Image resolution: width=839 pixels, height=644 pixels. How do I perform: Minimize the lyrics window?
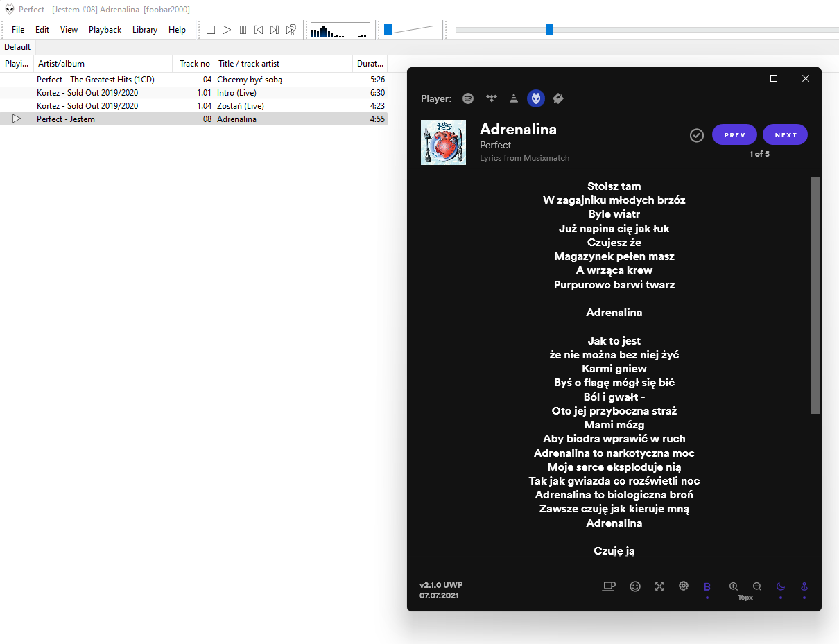point(742,78)
